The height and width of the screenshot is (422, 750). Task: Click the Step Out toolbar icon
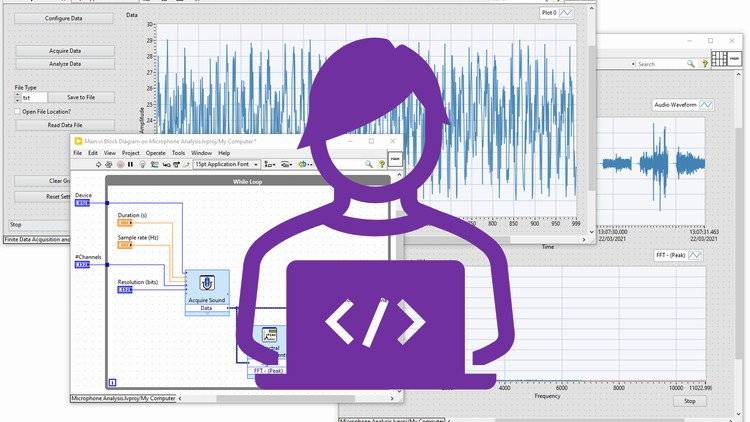pos(186,165)
